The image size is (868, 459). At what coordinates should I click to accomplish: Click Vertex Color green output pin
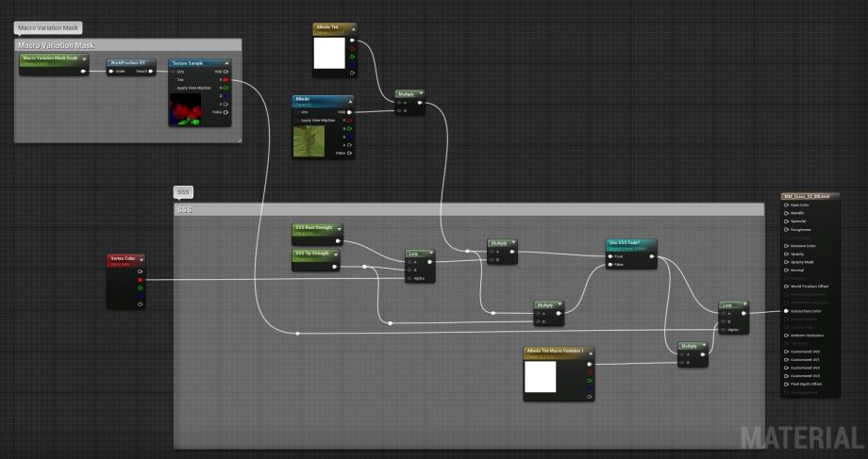click(x=140, y=288)
